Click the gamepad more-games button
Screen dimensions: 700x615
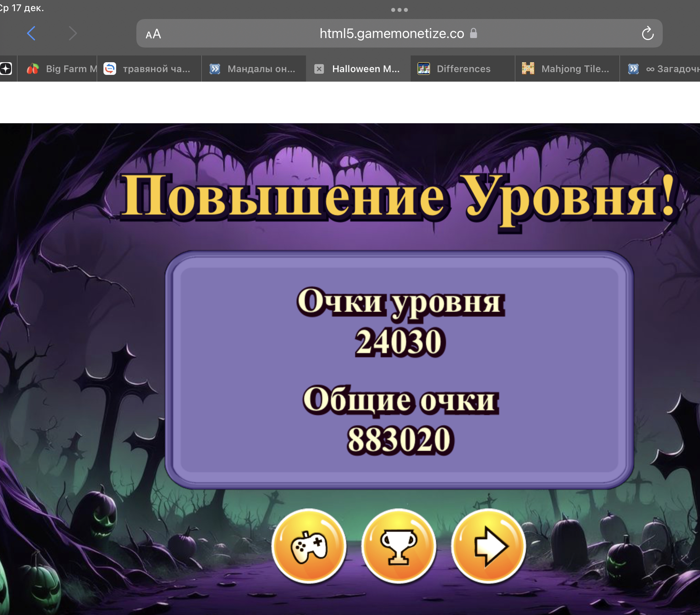click(x=309, y=546)
